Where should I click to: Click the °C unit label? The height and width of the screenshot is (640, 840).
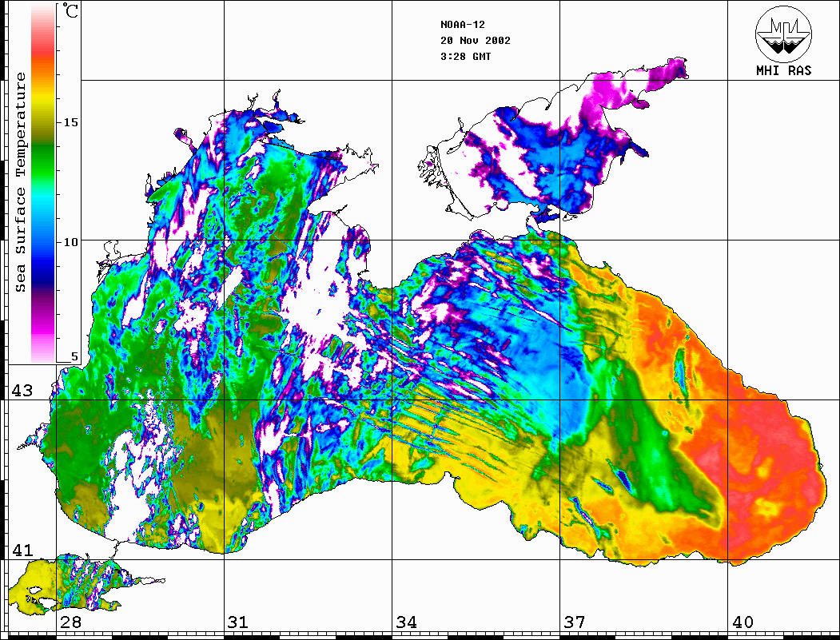(x=70, y=10)
